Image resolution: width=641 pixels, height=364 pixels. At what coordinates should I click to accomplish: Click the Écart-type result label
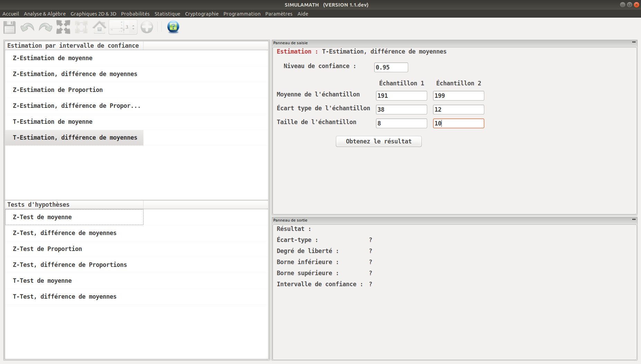click(x=297, y=240)
